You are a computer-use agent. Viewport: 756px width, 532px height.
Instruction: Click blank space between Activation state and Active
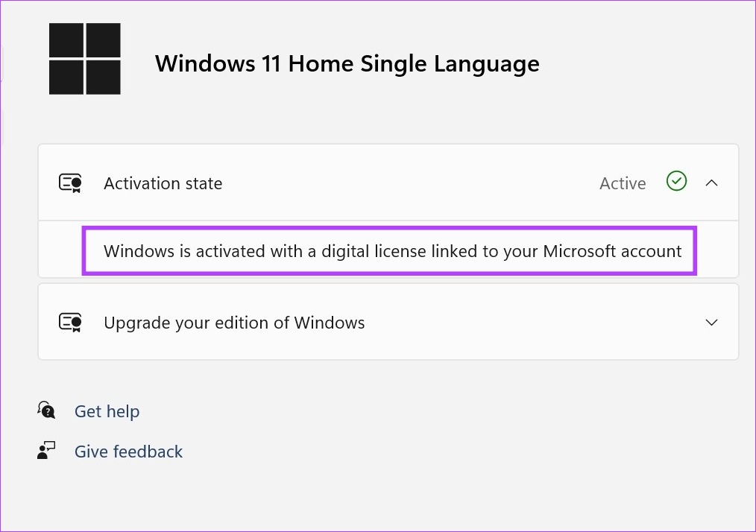point(410,183)
